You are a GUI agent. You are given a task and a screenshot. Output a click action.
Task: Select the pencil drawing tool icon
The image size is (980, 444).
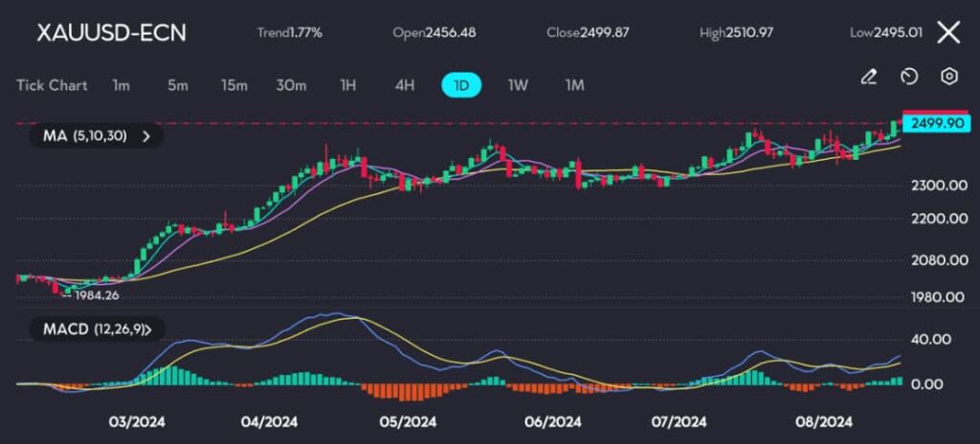tap(869, 77)
